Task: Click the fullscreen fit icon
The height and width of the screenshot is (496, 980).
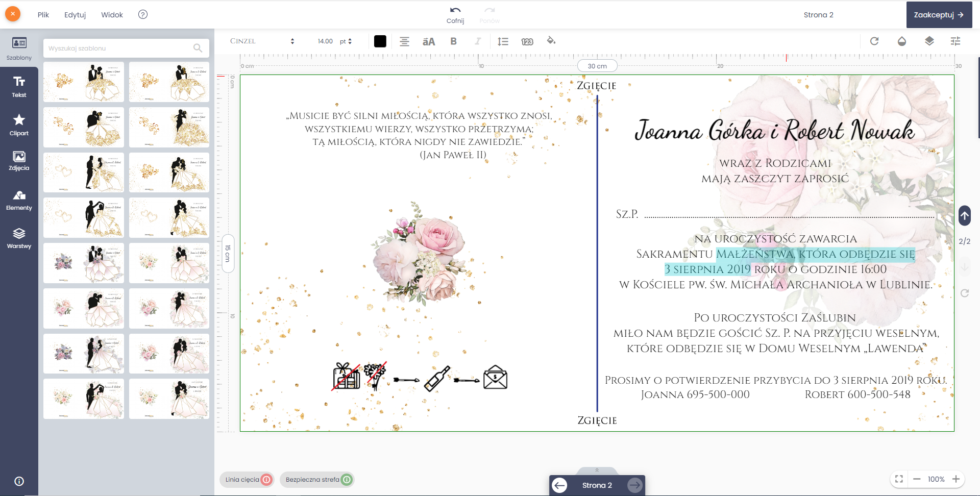Action: point(899,479)
